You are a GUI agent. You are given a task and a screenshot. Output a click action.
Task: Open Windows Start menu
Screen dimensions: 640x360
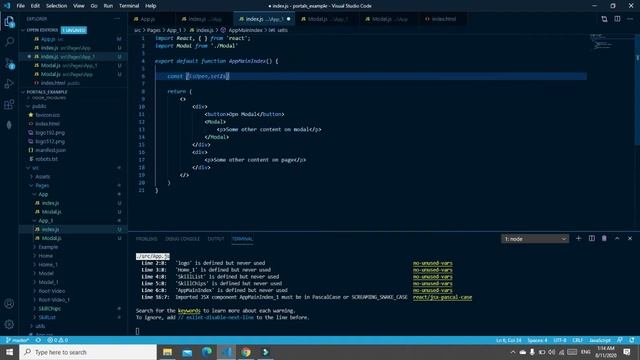[9, 352]
